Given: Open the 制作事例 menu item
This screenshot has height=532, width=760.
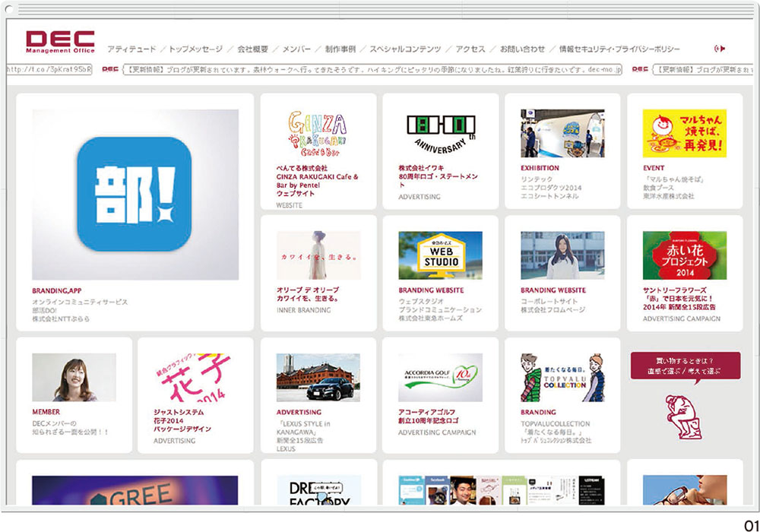Looking at the screenshot, I should tap(340, 49).
